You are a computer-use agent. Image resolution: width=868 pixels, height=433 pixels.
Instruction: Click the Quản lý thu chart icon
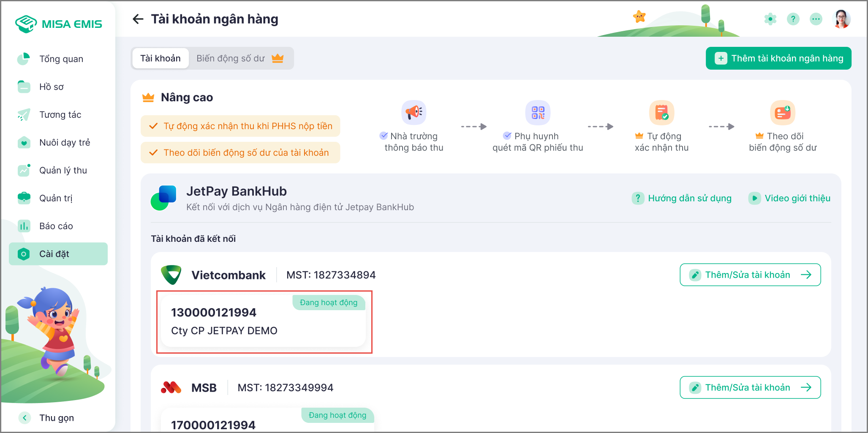tap(24, 170)
